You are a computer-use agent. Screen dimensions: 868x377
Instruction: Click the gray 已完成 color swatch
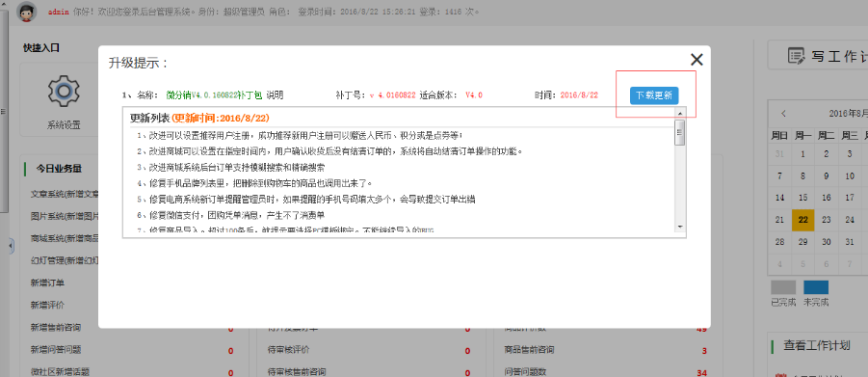[x=783, y=287]
